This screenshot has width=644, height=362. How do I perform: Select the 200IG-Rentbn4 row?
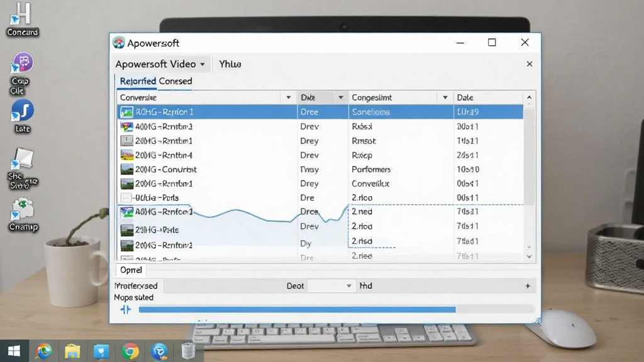pyautogui.click(x=320, y=155)
